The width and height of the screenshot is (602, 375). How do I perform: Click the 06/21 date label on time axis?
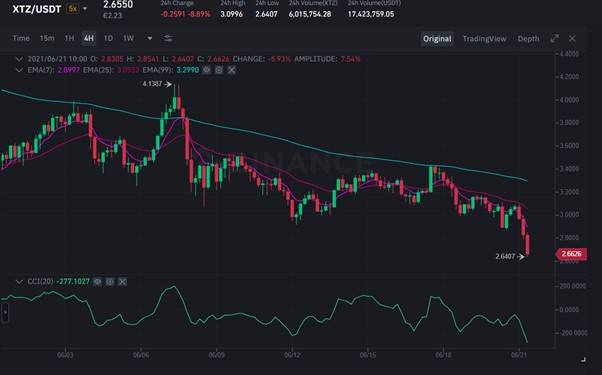tap(519, 355)
